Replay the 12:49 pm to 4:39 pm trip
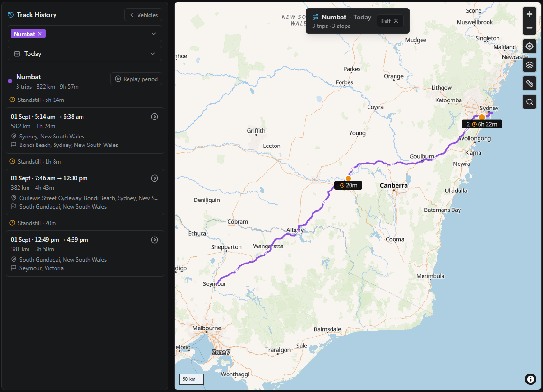The image size is (543, 392). click(x=155, y=240)
